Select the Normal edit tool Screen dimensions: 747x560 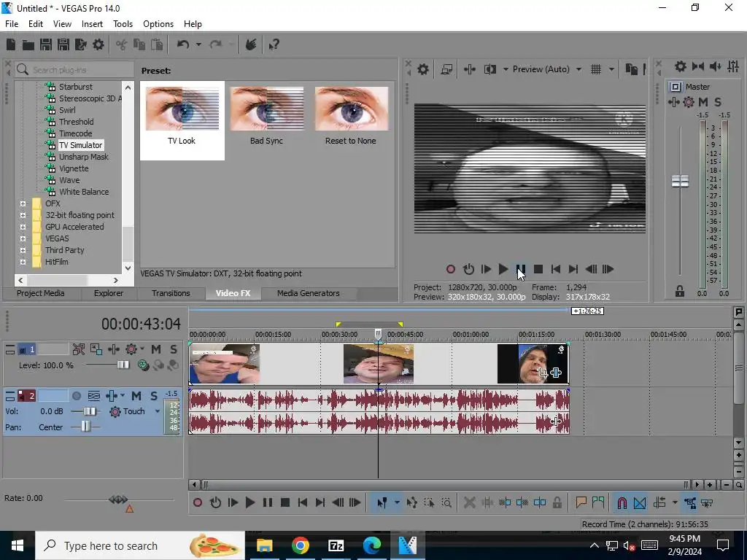point(382,502)
